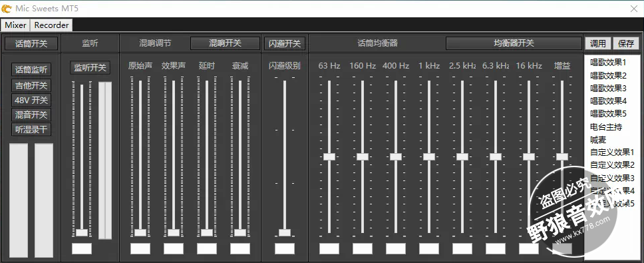This screenshot has height=263, width=644.
Task: Click the monitor volume slider handle
Action: (82, 232)
